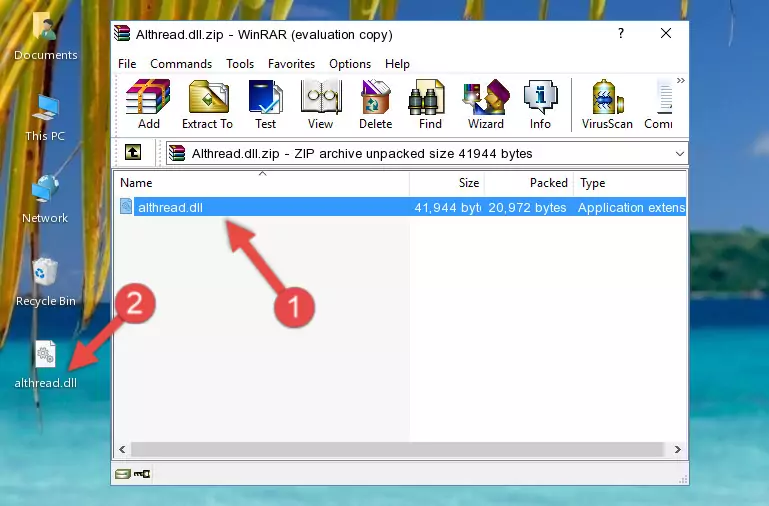Select the althread.dll desktop file

(x=45, y=365)
